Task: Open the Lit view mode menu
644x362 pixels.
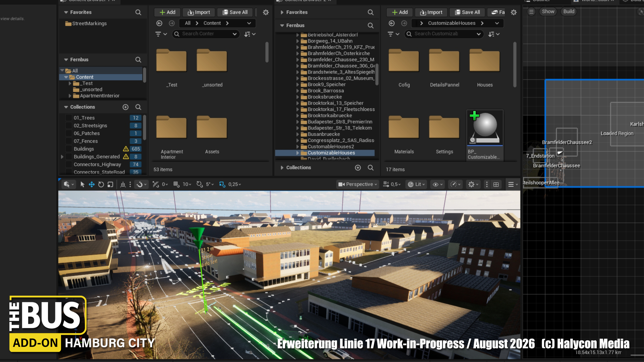Action: coord(416,184)
